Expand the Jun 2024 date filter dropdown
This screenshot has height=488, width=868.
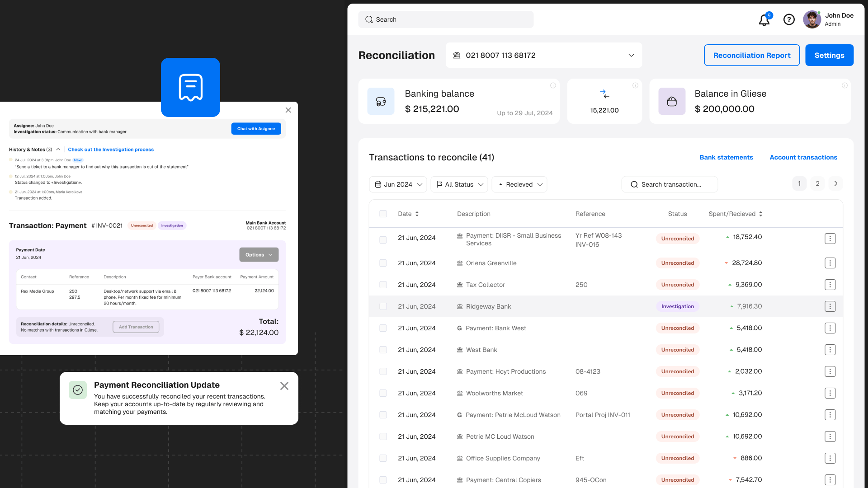[x=398, y=184]
